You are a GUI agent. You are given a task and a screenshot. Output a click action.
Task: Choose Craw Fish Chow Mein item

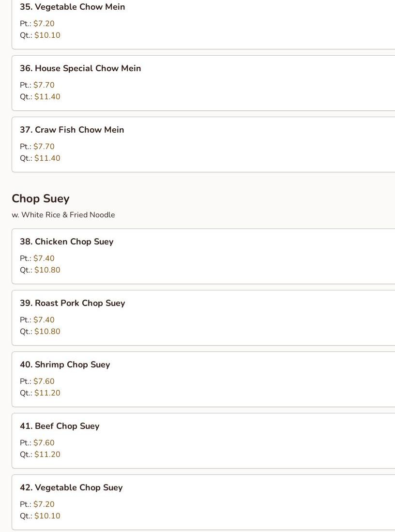click(x=72, y=130)
